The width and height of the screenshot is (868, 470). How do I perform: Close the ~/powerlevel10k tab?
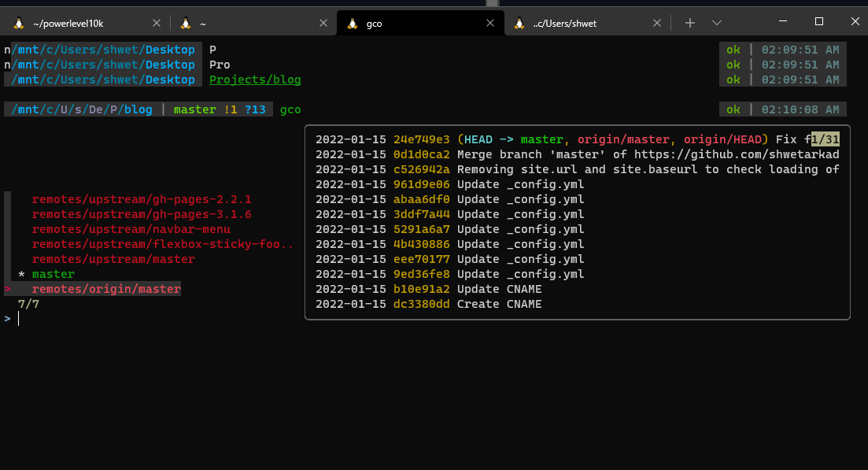(157, 23)
